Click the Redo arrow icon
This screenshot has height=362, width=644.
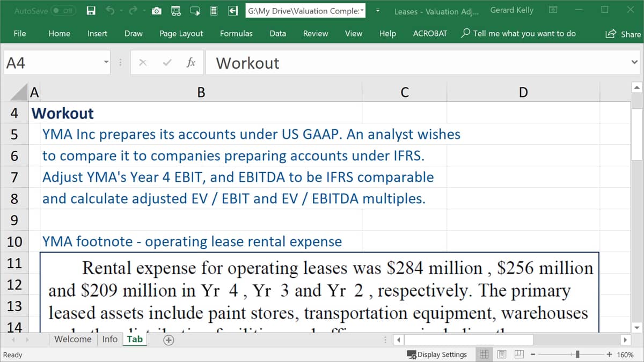[134, 11]
